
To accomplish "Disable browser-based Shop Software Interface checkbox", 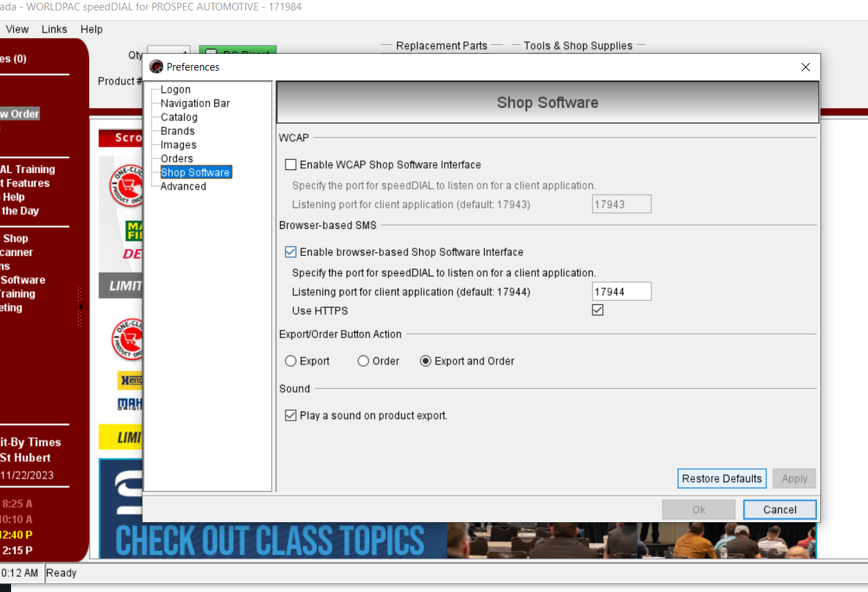I will [x=291, y=252].
